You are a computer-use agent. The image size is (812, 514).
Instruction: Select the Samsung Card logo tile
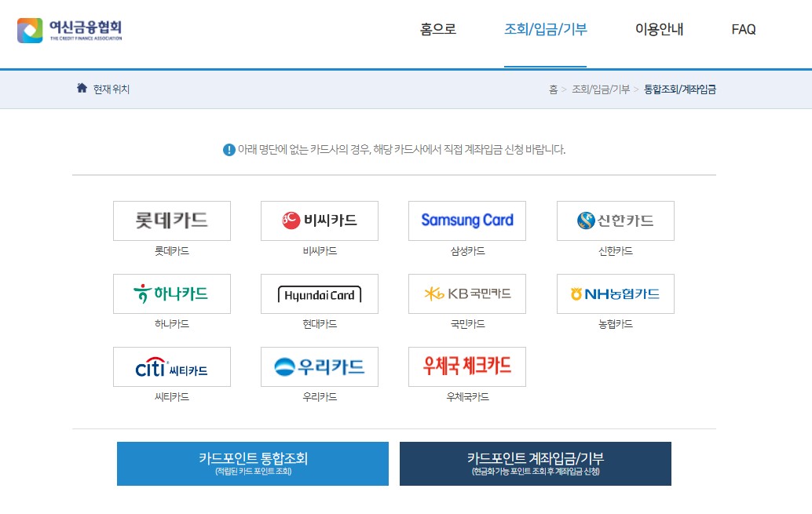[467, 221]
